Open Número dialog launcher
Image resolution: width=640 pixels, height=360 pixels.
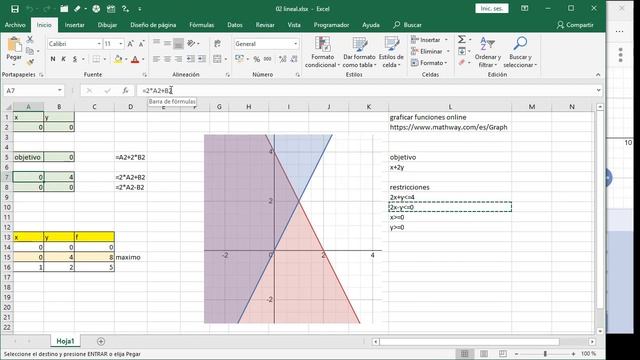pos(298,75)
